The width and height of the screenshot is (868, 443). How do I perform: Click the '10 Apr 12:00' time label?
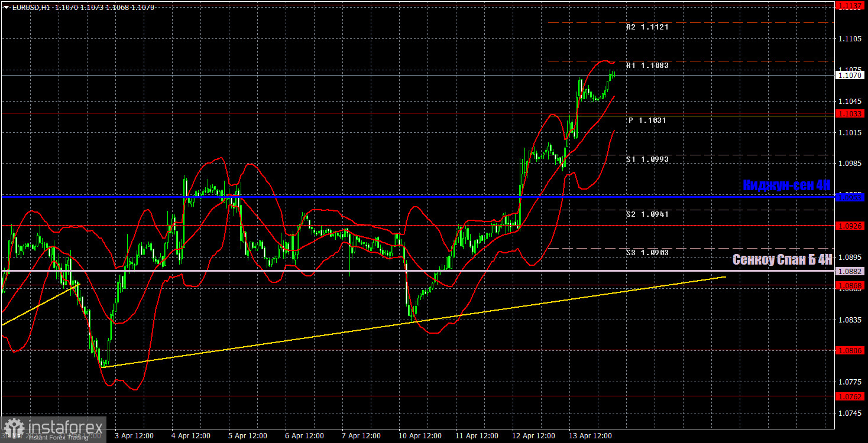click(x=419, y=436)
